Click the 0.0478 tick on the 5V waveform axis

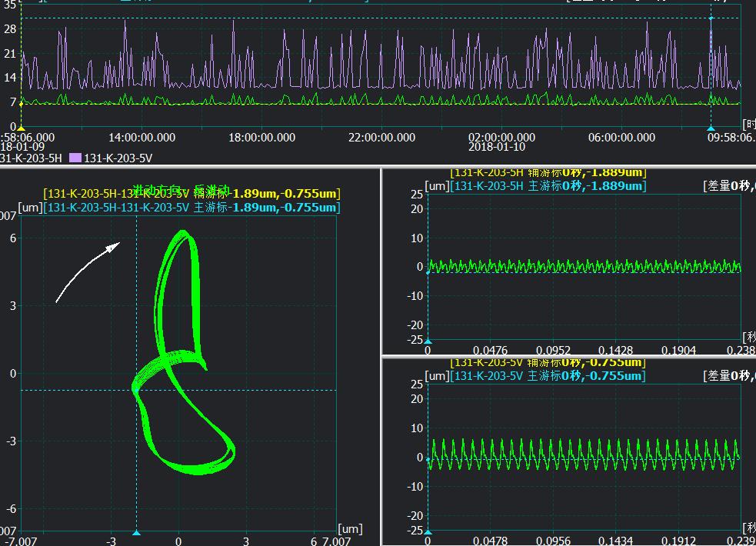(x=490, y=541)
